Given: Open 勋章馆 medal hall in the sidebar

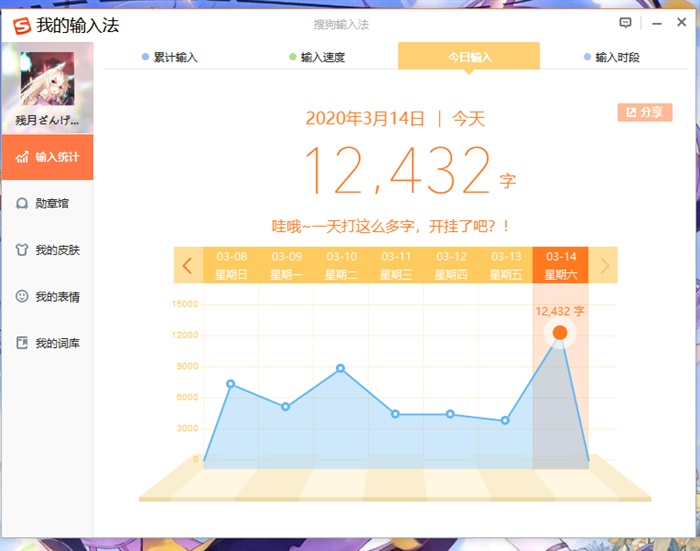Looking at the screenshot, I should (47, 203).
